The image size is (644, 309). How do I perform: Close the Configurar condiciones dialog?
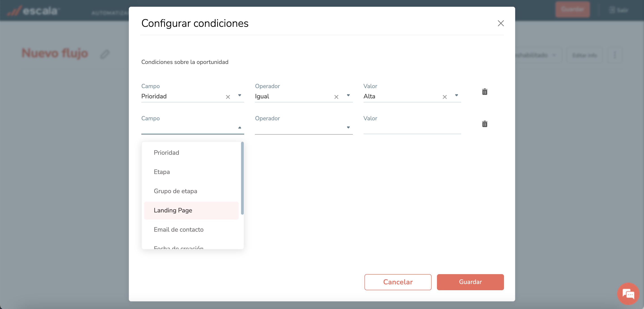coord(500,23)
